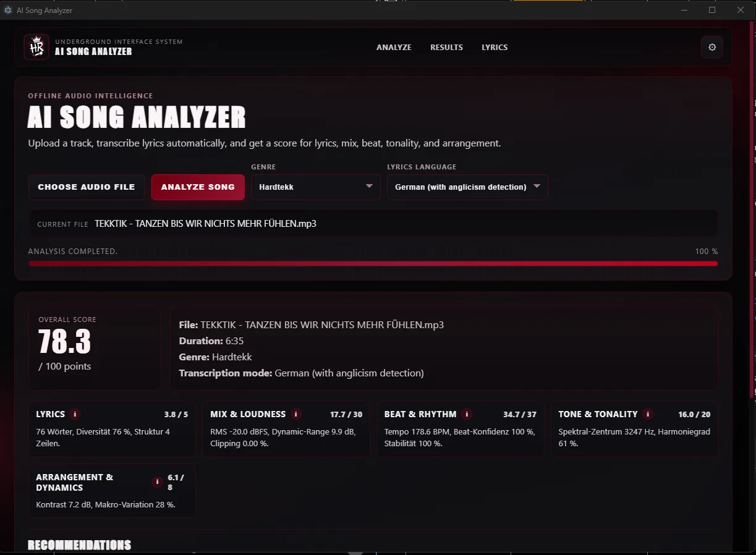Switch to the RESULTS tab
The image size is (756, 555).
(446, 47)
